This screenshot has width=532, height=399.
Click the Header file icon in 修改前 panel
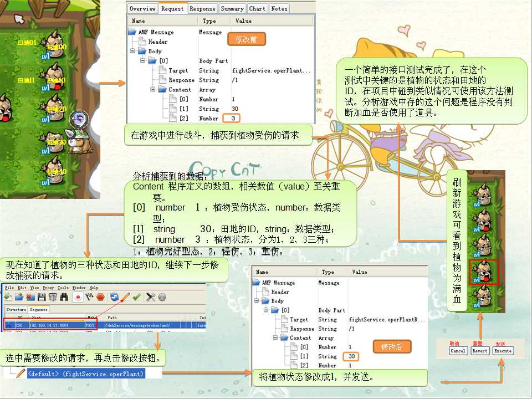(x=142, y=42)
